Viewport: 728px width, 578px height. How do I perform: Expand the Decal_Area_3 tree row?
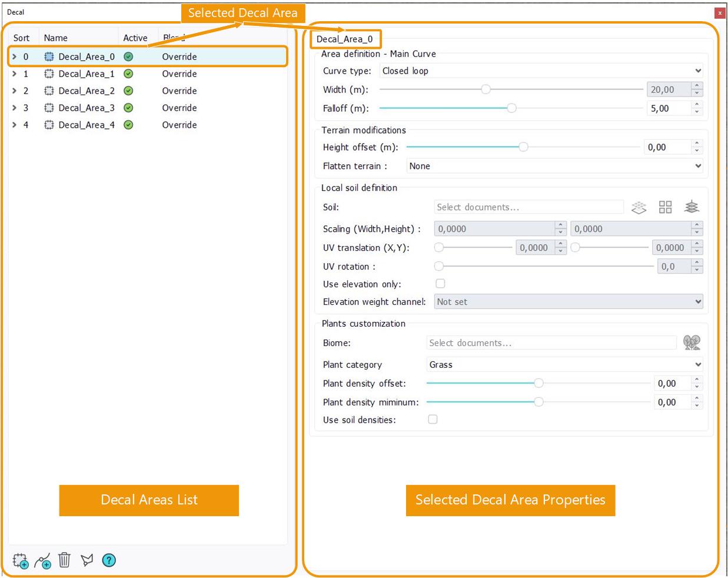[x=15, y=108]
